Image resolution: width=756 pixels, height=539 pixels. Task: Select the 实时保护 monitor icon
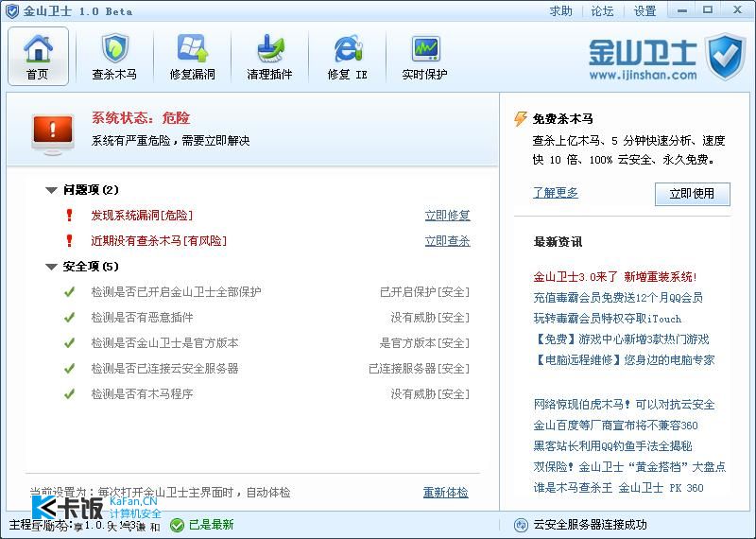[424, 48]
